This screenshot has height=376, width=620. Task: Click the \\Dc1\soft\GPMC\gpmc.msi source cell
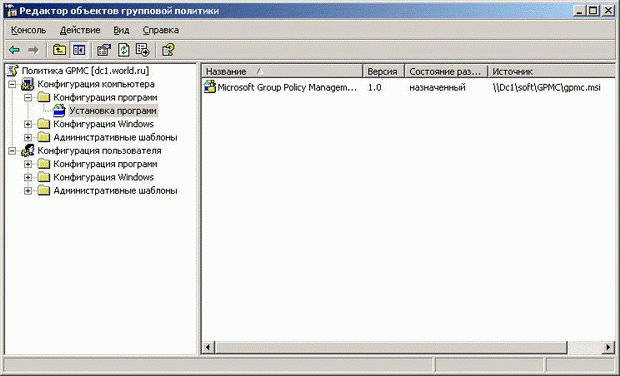(x=546, y=87)
